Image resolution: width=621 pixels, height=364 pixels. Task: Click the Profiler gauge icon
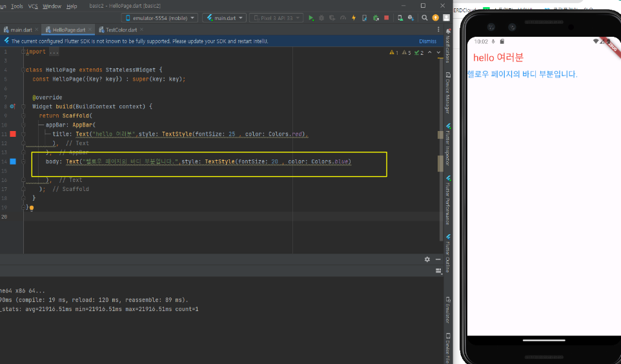pyautogui.click(x=343, y=18)
